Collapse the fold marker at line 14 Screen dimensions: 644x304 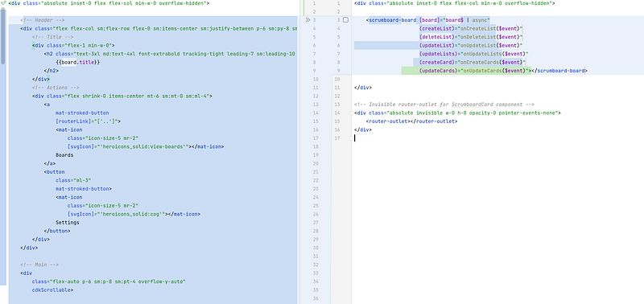pos(351,113)
